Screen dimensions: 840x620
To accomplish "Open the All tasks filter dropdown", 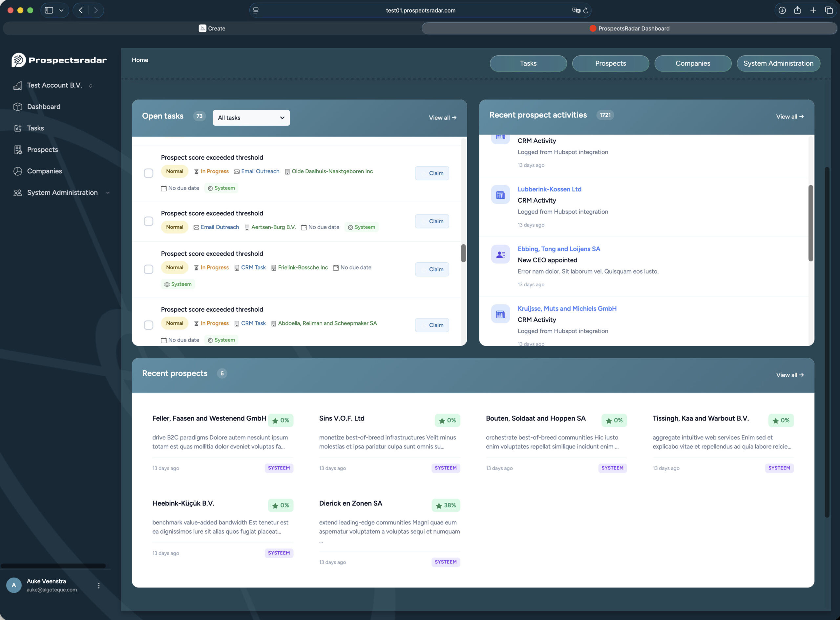I will click(251, 118).
